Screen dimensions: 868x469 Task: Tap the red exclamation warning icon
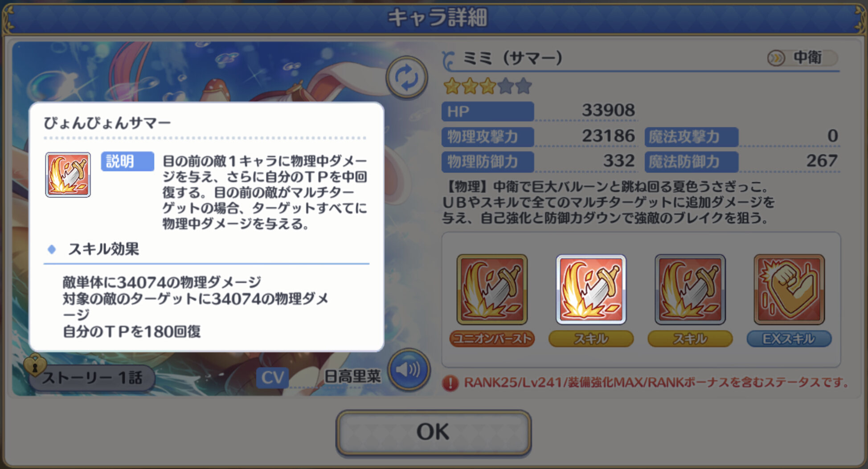(x=450, y=383)
